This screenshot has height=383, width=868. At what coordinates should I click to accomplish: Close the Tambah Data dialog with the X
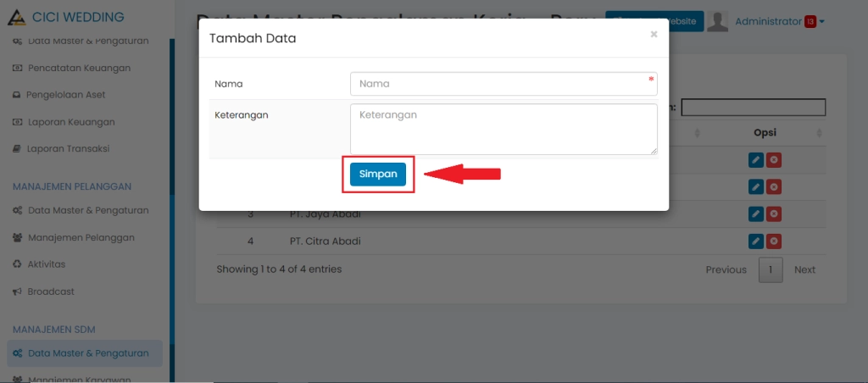[x=654, y=35]
